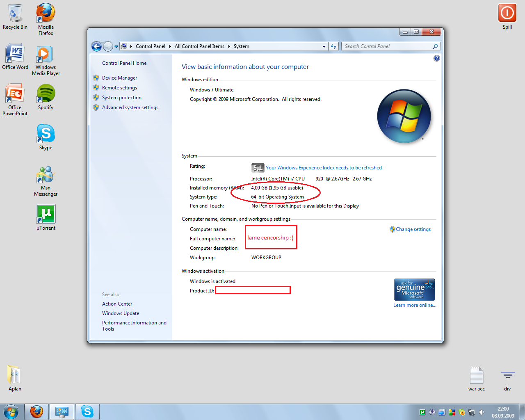Click the orange notification badge tray icon

462,412
